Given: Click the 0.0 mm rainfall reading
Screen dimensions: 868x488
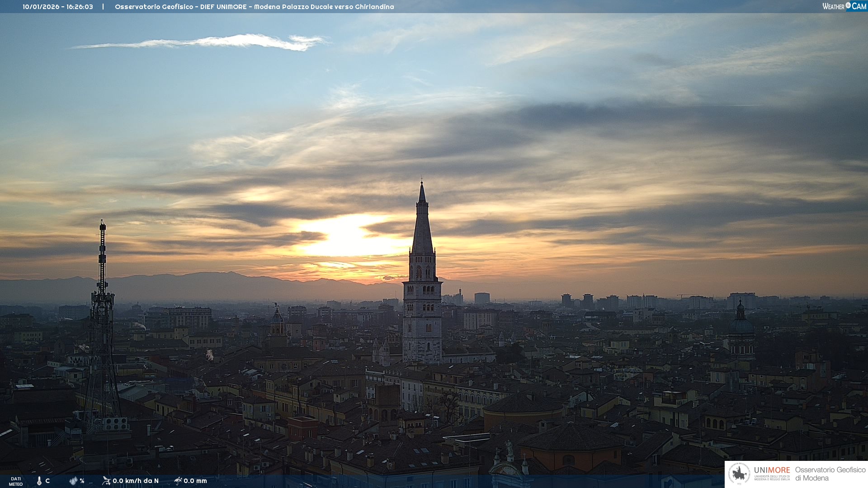Looking at the screenshot, I should [x=195, y=481].
